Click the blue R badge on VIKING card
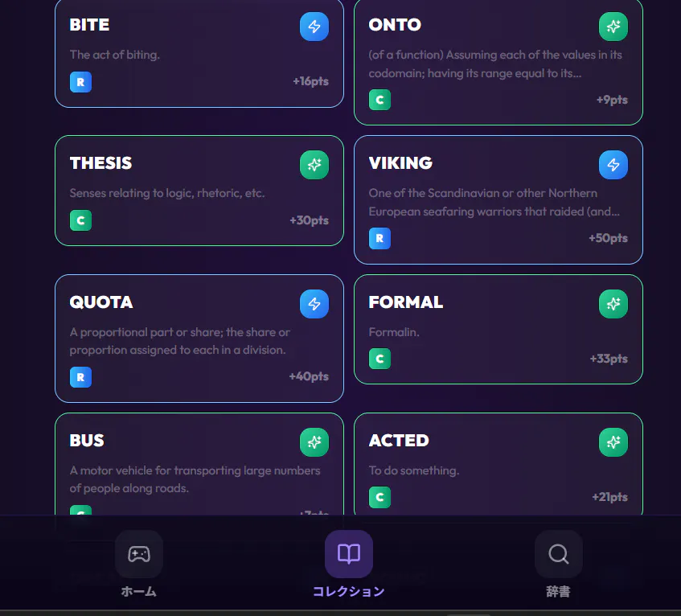Viewport: 681px width, 616px height. [379, 238]
